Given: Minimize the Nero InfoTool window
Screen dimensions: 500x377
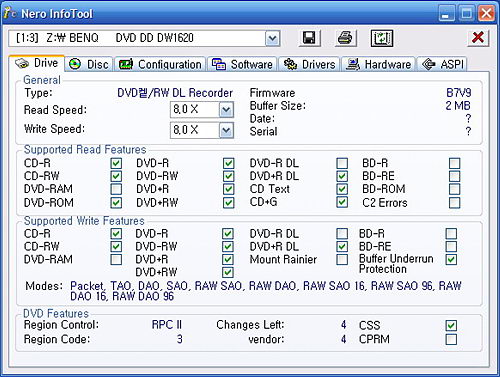Looking at the screenshot, I should (446, 13).
